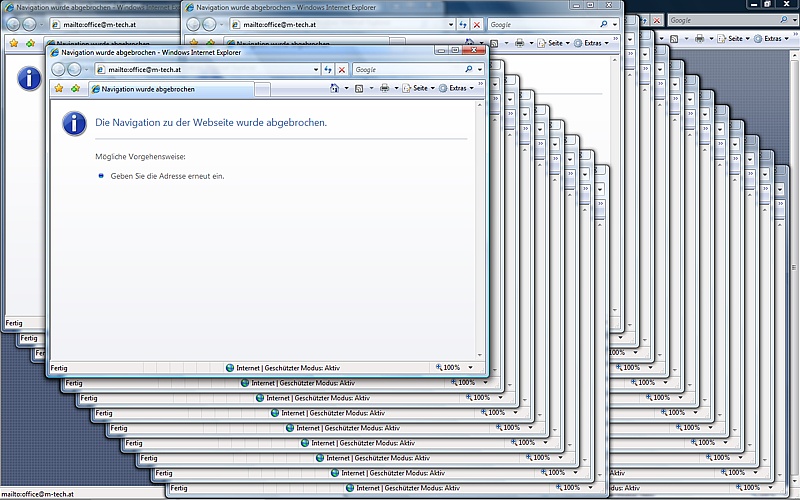The height and width of the screenshot is (500, 800).
Task: Go forward in the top-middle window
Action: [x=209, y=24]
